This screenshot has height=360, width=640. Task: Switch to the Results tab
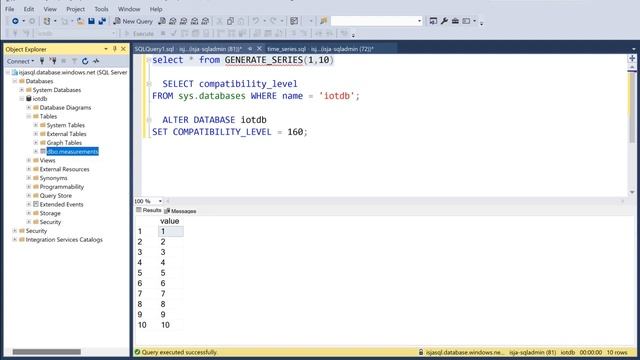pyautogui.click(x=149, y=211)
